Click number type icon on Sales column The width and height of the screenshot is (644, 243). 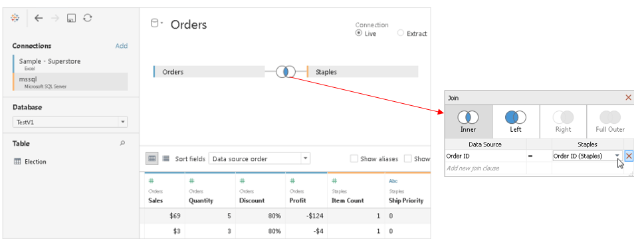(151, 181)
